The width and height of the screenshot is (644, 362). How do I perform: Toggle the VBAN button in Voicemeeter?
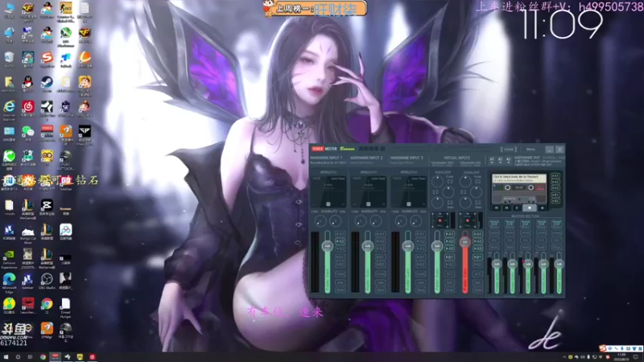pyautogui.click(x=509, y=150)
